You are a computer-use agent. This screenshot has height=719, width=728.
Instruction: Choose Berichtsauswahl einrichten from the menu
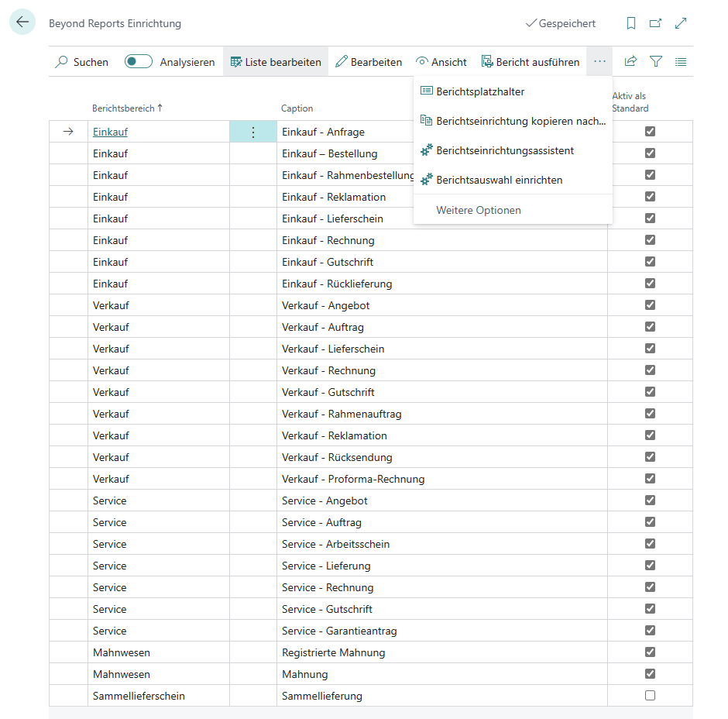pyautogui.click(x=500, y=181)
